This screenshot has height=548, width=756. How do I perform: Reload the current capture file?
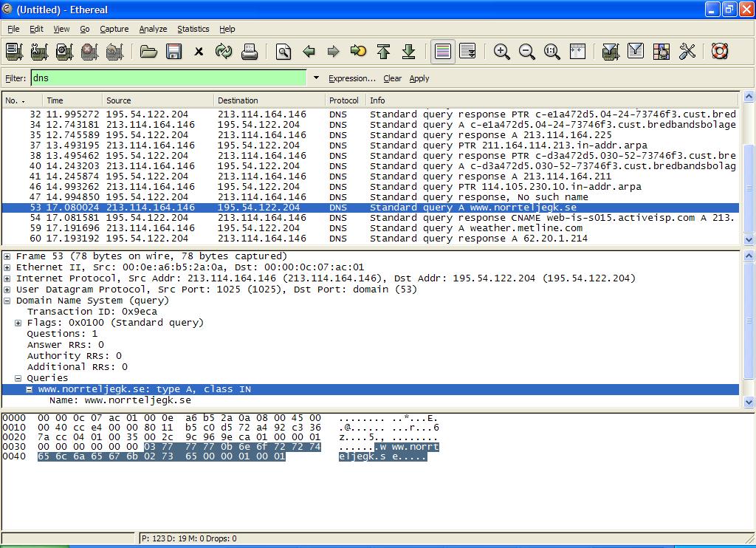pos(224,51)
